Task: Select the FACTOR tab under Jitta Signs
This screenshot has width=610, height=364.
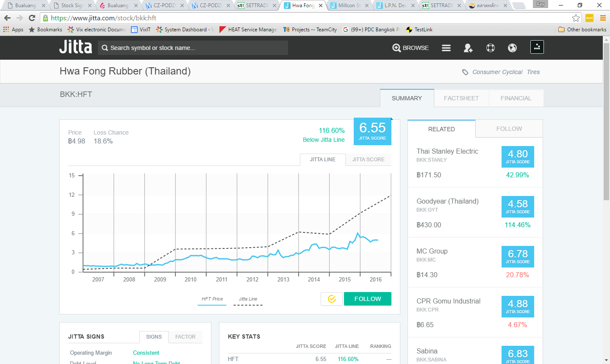Action: click(186, 337)
